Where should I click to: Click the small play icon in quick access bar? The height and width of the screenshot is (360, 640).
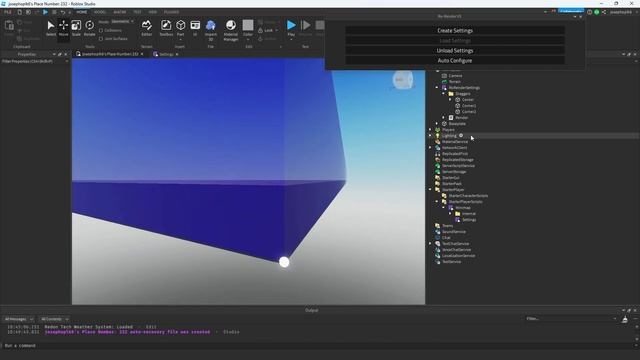tap(45, 12)
